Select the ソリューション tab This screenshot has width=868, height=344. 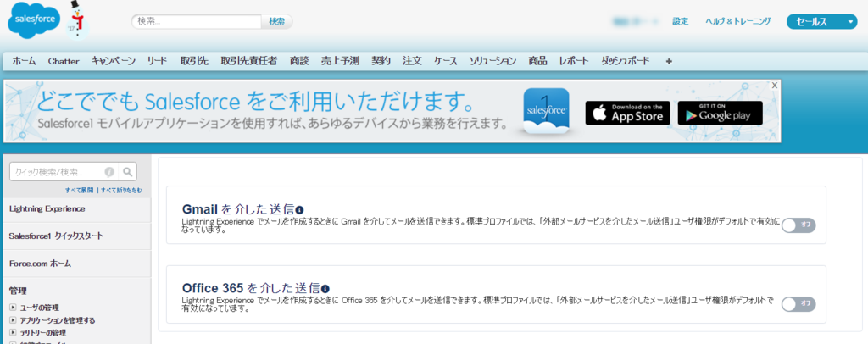pyautogui.click(x=492, y=61)
